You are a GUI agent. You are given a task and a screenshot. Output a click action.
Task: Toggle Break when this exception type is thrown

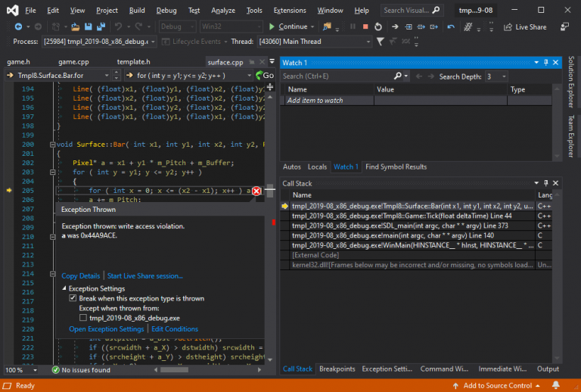click(x=73, y=298)
